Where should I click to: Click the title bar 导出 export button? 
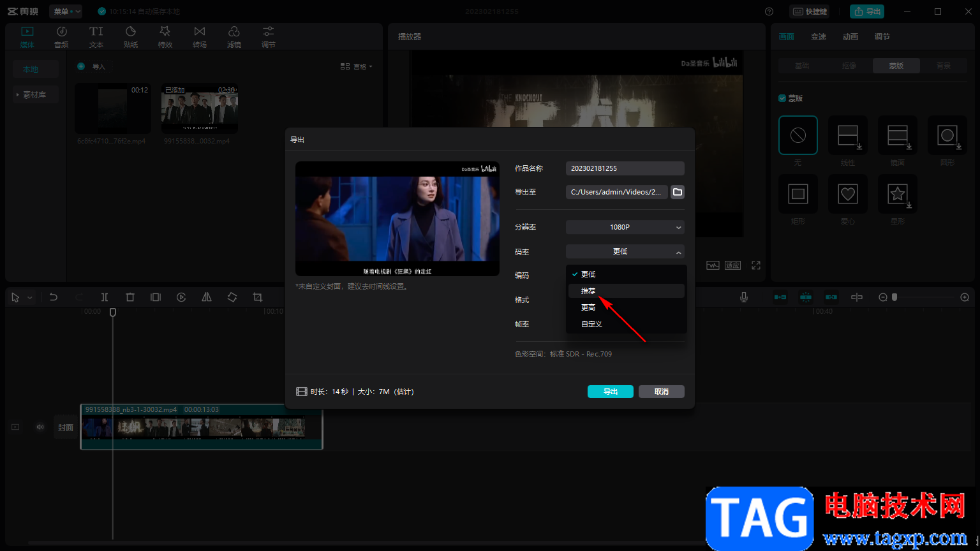click(x=867, y=11)
